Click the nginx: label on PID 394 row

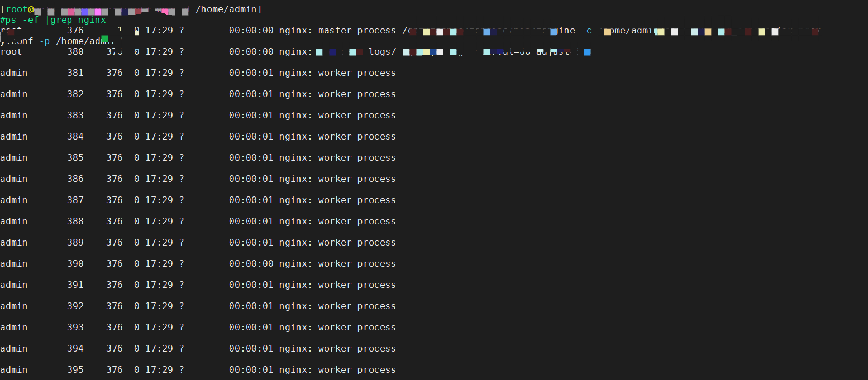(295, 349)
